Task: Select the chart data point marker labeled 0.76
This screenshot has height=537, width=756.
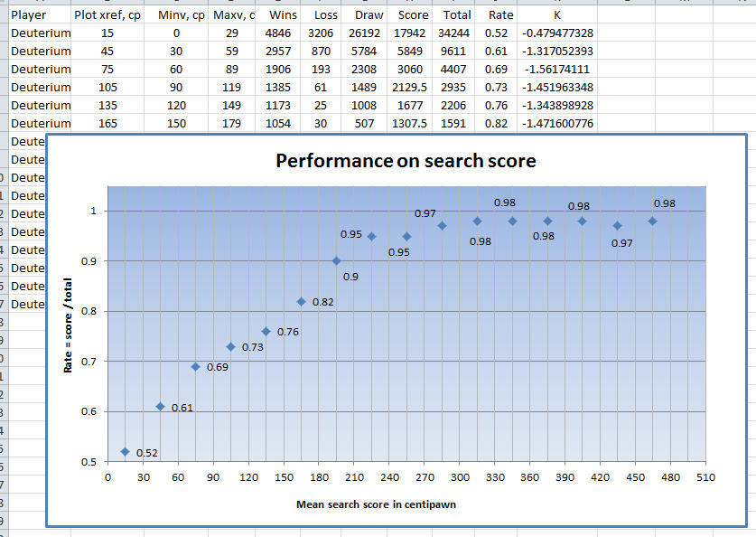Action: pyautogui.click(x=266, y=331)
